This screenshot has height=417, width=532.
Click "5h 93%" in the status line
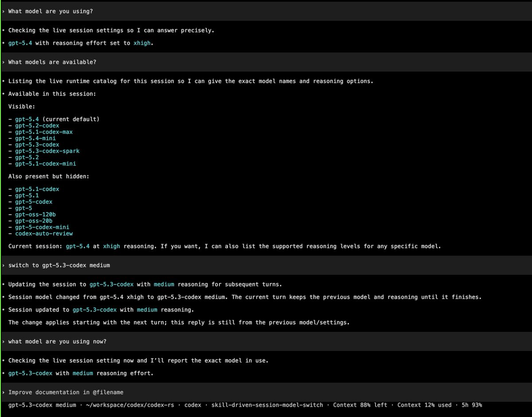click(x=472, y=405)
